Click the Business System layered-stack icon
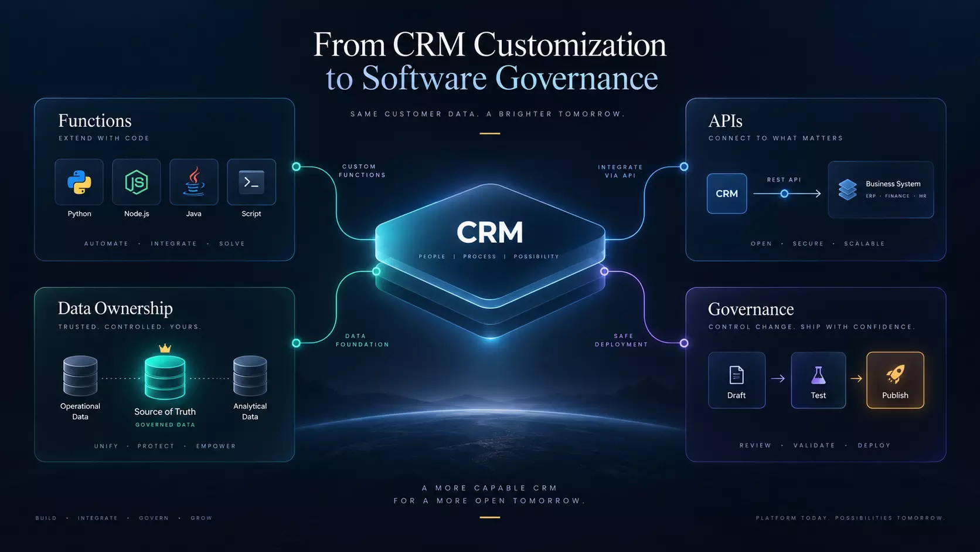980x552 pixels. pos(848,189)
